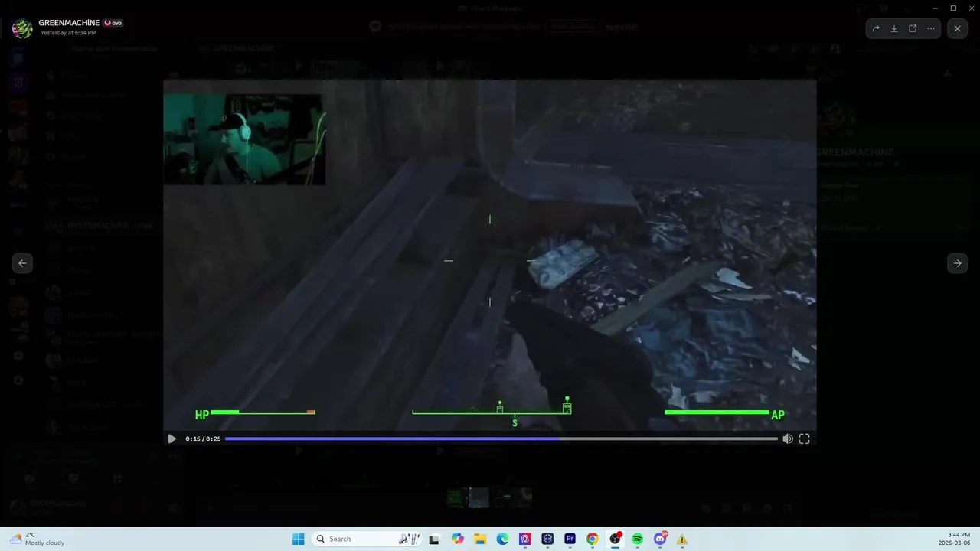Enter fullscreen on the video player
Image resolution: width=980 pixels, height=551 pixels.
(x=805, y=439)
